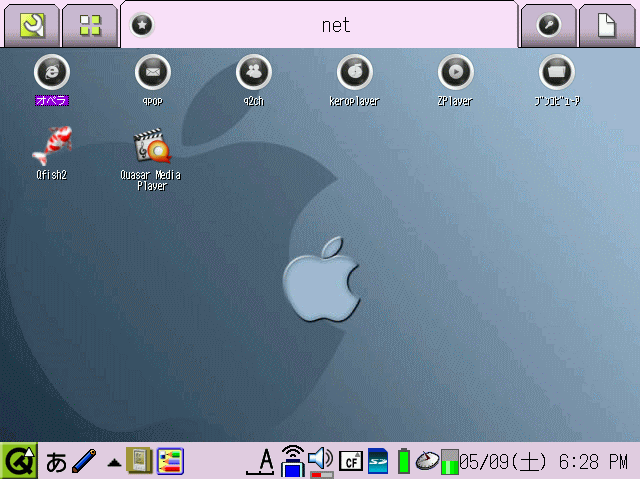The image size is (640, 479).
Task: Expand the input method selector arrow
Action: 114,463
